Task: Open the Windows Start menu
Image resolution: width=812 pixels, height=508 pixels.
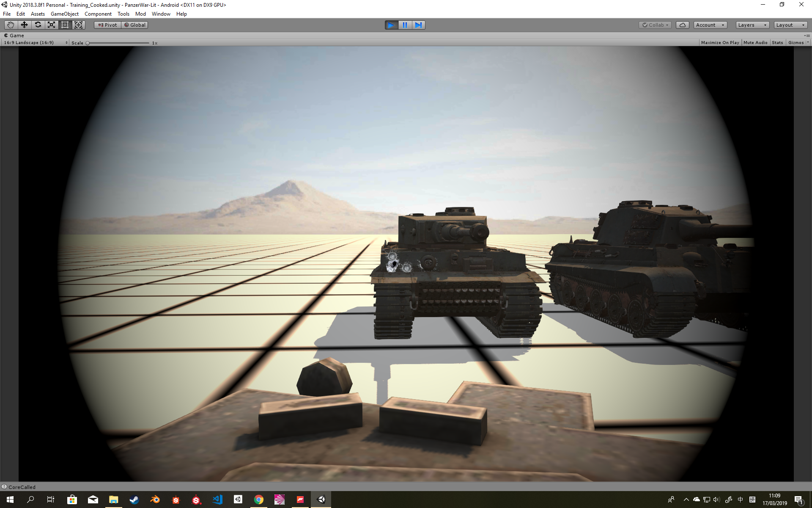Action: pyautogui.click(x=10, y=500)
